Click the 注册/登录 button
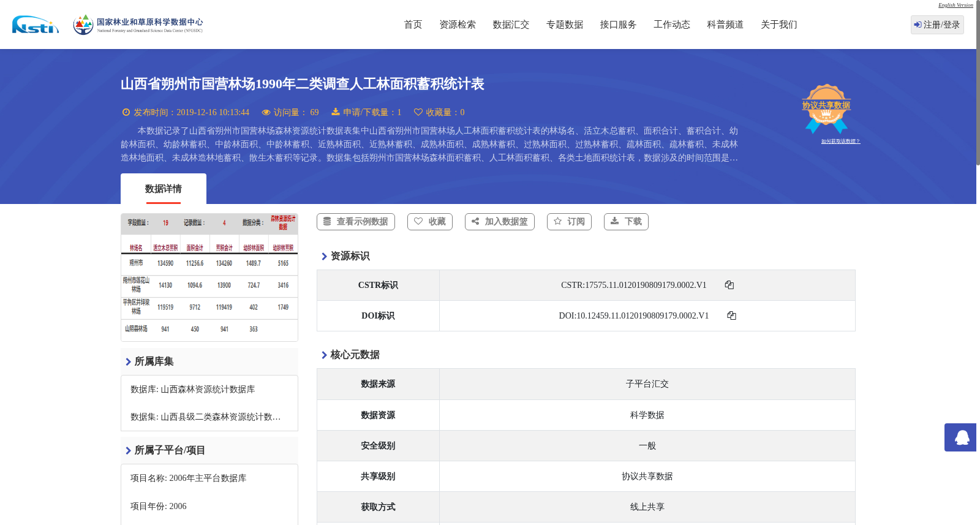Image resolution: width=980 pixels, height=525 pixels. (x=937, y=25)
